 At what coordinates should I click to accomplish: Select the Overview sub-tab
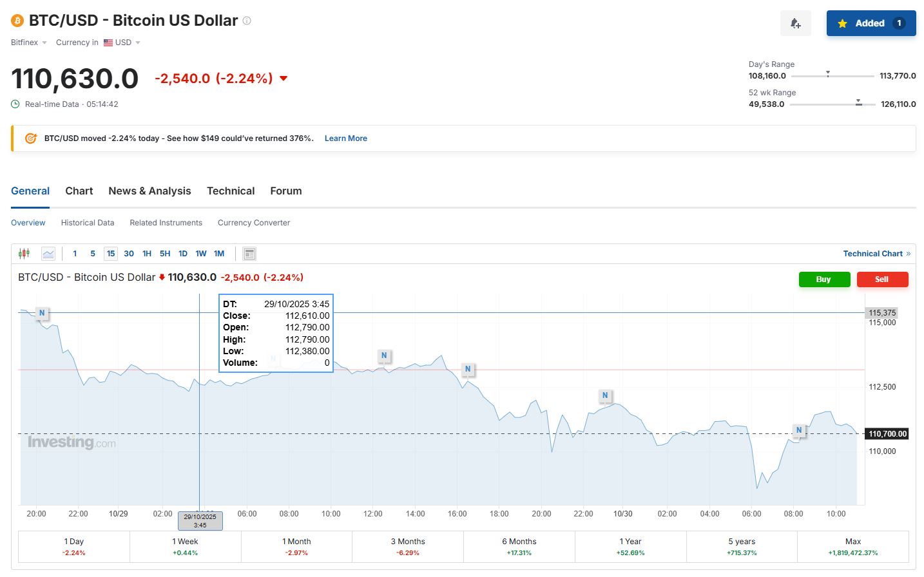tap(28, 223)
